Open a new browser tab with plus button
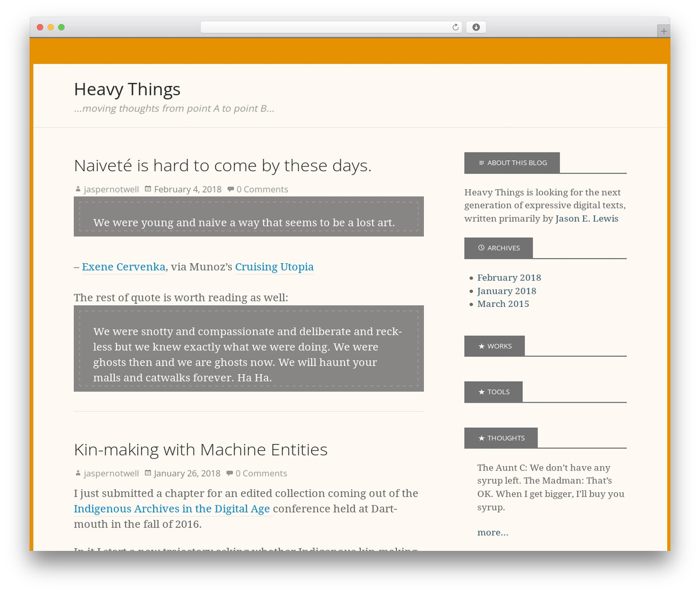The height and width of the screenshot is (593, 700). pos(663,31)
